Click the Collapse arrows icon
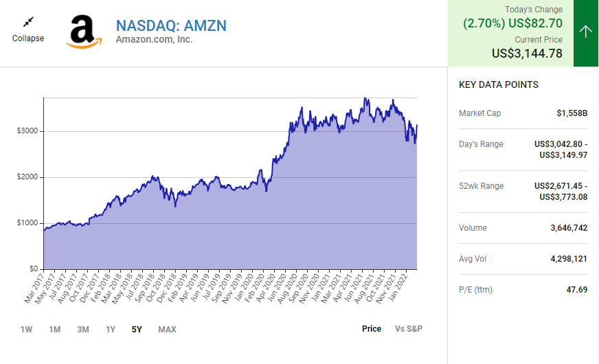The width and height of the screenshot is (599, 364). 28,23
